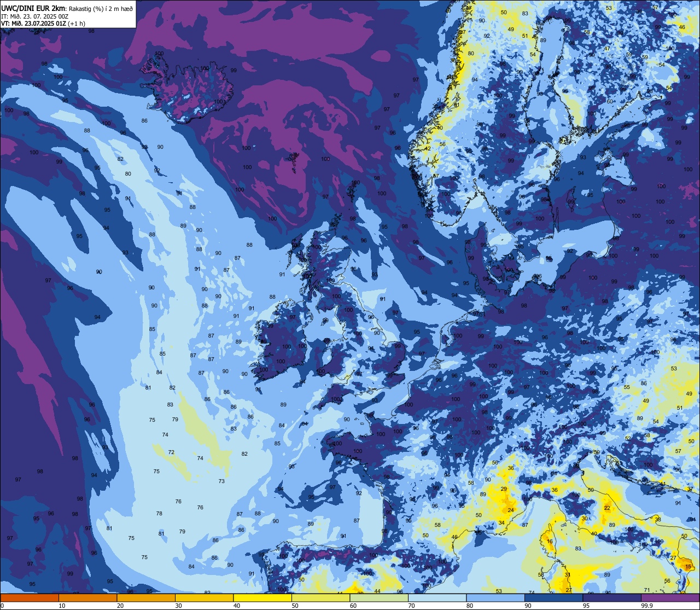The image size is (700, 610).
Task: Select the amber 30–40 legend swatch
Action: click(x=204, y=597)
